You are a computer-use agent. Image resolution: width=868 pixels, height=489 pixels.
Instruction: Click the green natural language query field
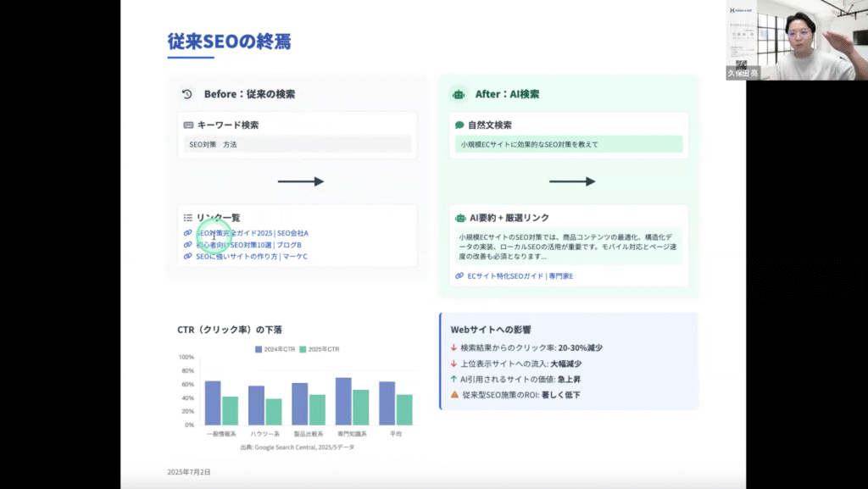[x=568, y=145]
